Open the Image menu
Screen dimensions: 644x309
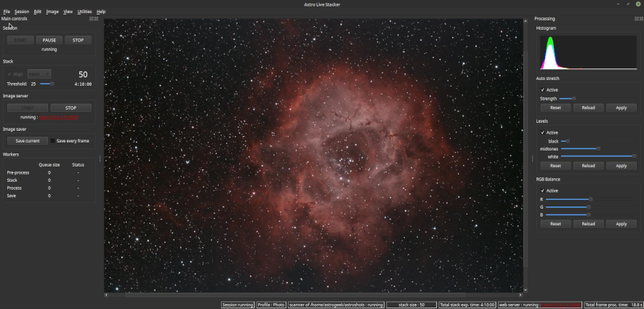[52, 12]
